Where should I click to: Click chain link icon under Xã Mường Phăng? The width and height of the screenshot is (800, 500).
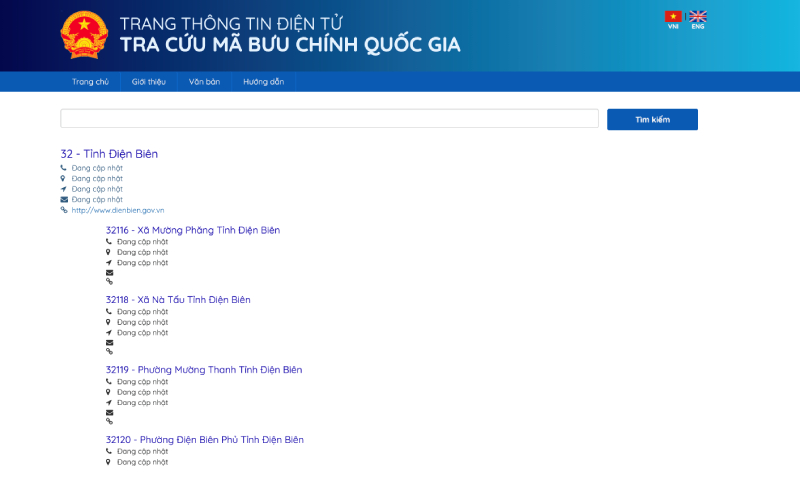[109, 281]
